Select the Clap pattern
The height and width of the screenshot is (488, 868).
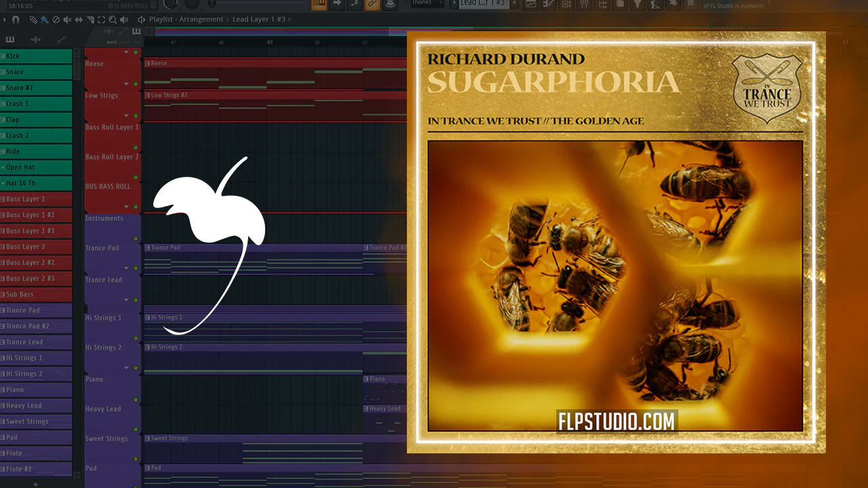click(x=36, y=120)
